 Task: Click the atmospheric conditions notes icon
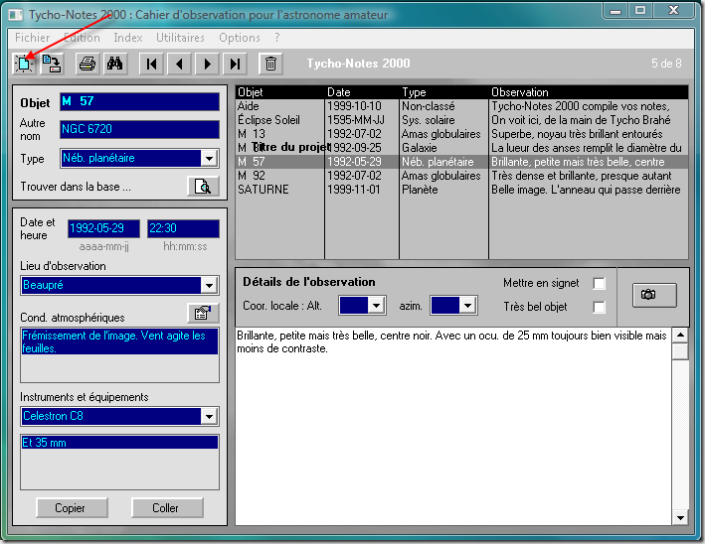point(203,313)
